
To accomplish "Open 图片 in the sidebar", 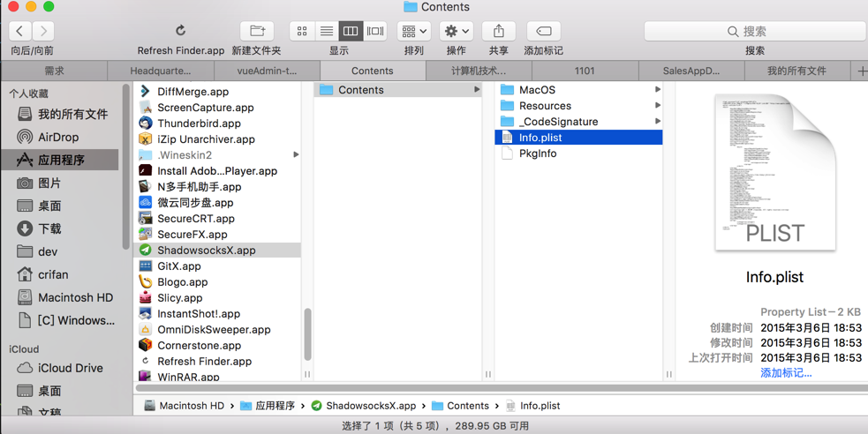I will click(x=62, y=183).
